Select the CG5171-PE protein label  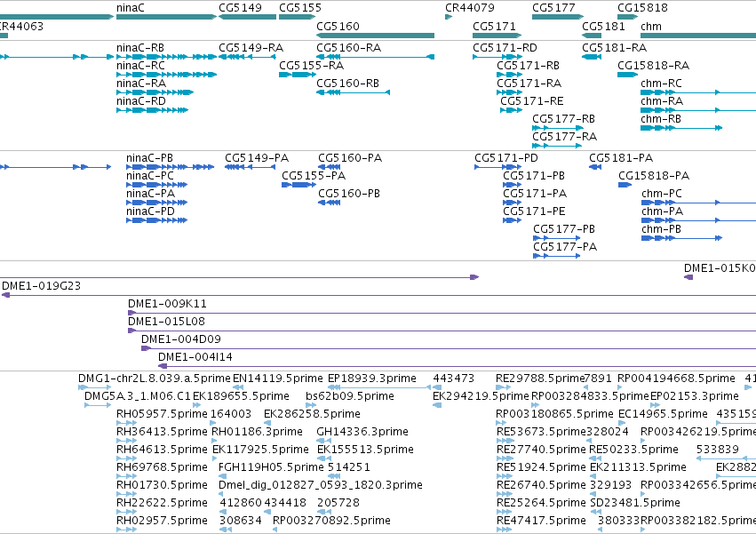click(534, 211)
